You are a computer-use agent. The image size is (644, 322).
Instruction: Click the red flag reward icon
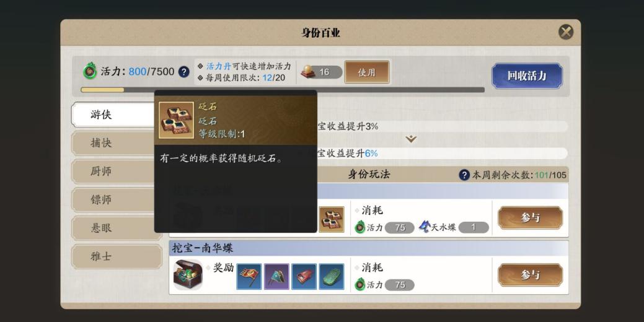(x=249, y=276)
